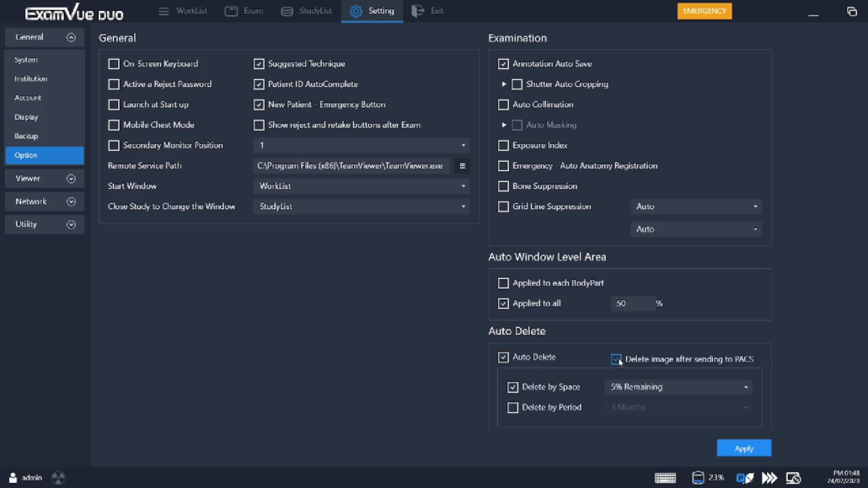This screenshot has width=868, height=488.
Task: Switch to the StudyList tab
Action: 306,11
